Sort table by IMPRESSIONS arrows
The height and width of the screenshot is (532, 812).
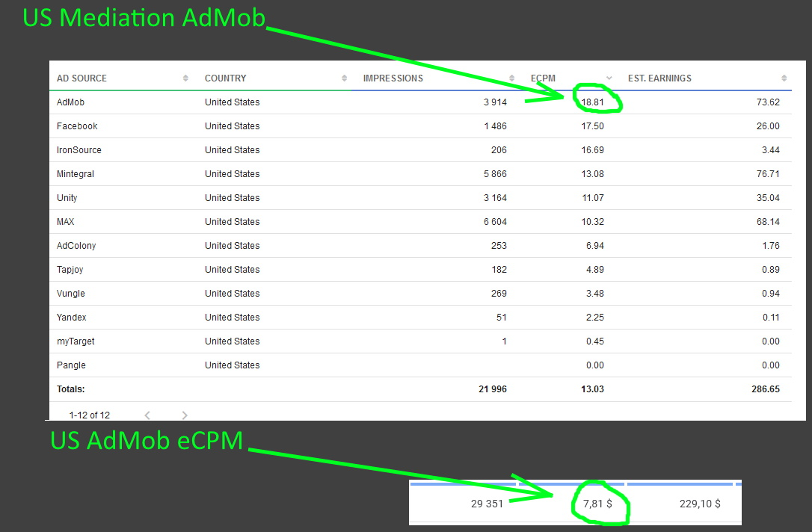511,78
